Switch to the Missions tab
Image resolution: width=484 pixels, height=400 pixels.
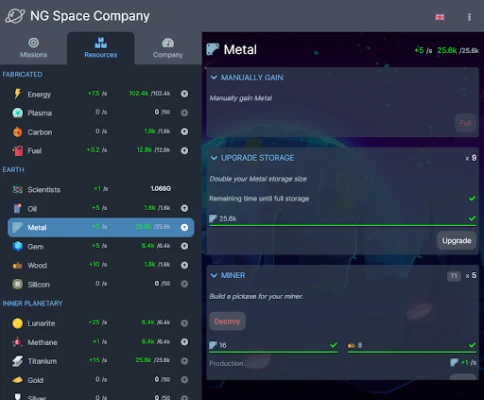pyautogui.click(x=33, y=48)
